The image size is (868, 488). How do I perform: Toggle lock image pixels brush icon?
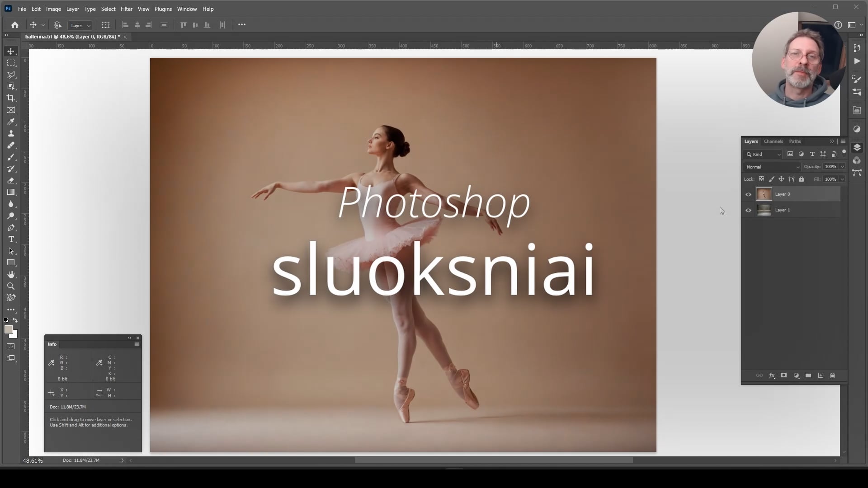[771, 179]
